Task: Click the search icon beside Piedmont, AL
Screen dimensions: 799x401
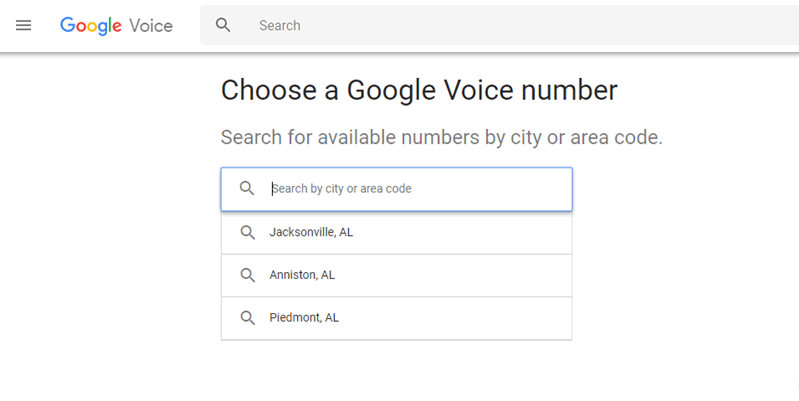Action: pyautogui.click(x=247, y=318)
